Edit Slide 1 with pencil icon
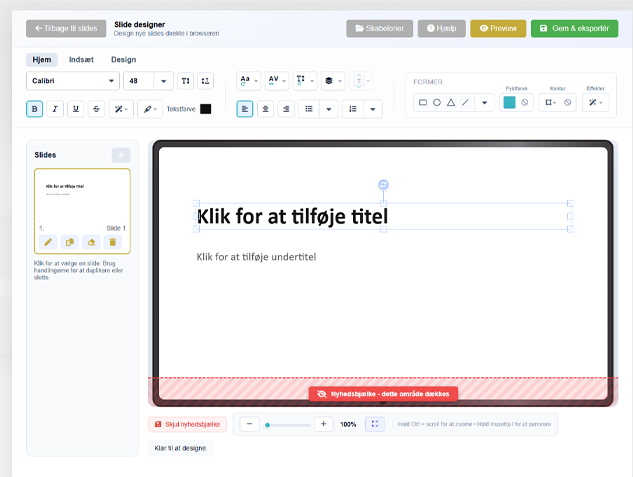 coord(48,242)
